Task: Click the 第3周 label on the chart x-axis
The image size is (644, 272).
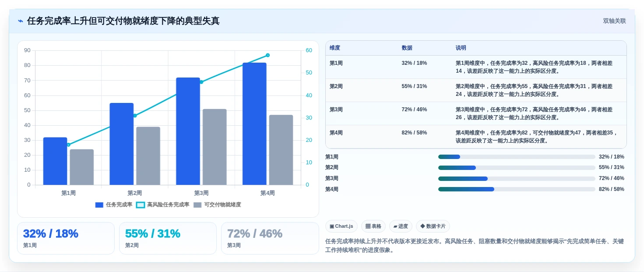Action: point(201,193)
